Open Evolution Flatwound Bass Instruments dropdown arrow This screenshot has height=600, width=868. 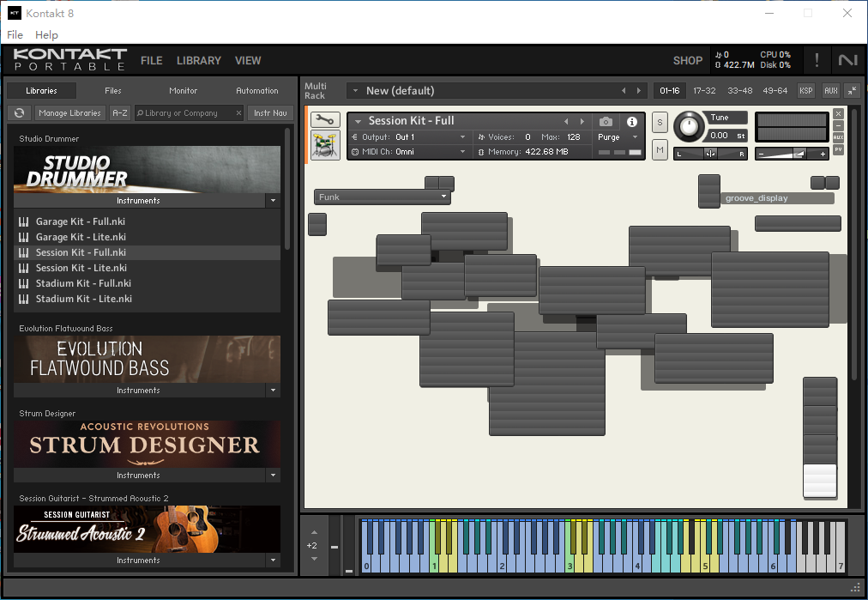[273, 390]
